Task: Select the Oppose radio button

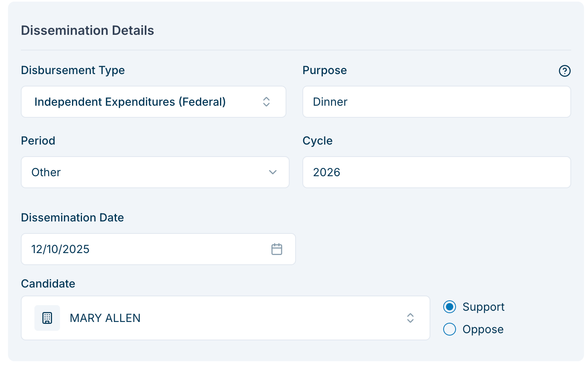Action: (x=450, y=329)
